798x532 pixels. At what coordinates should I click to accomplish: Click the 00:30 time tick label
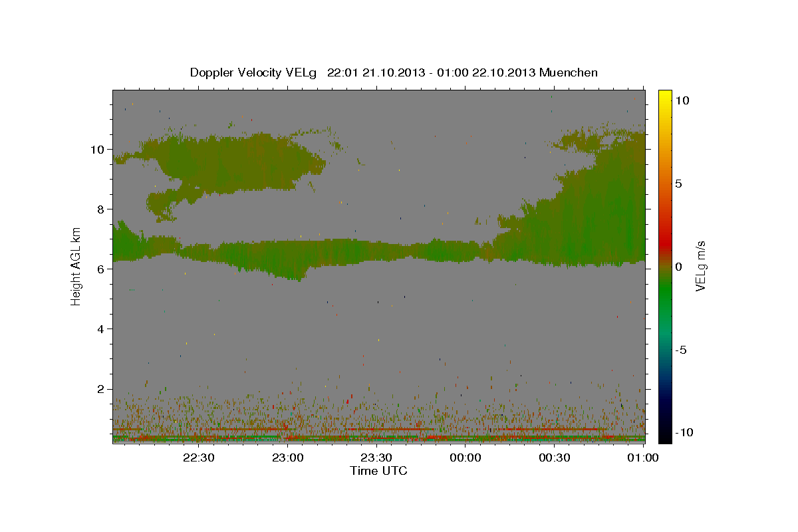554,458
